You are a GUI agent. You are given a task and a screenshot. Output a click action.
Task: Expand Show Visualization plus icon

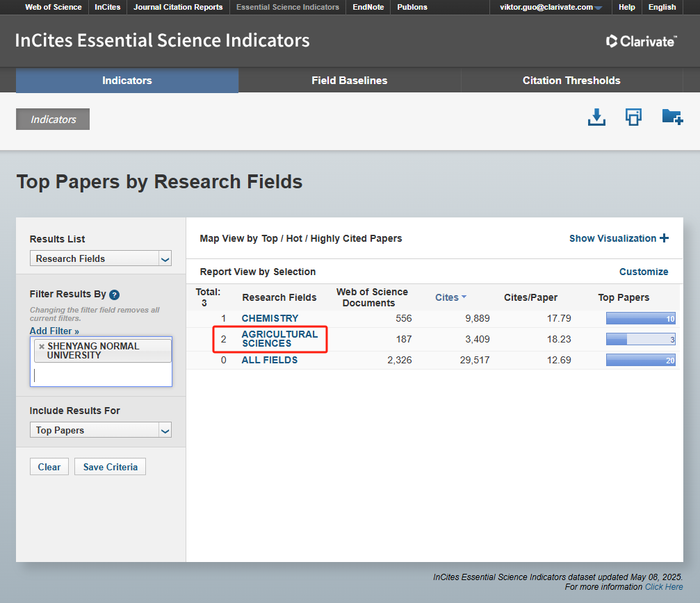[665, 238]
